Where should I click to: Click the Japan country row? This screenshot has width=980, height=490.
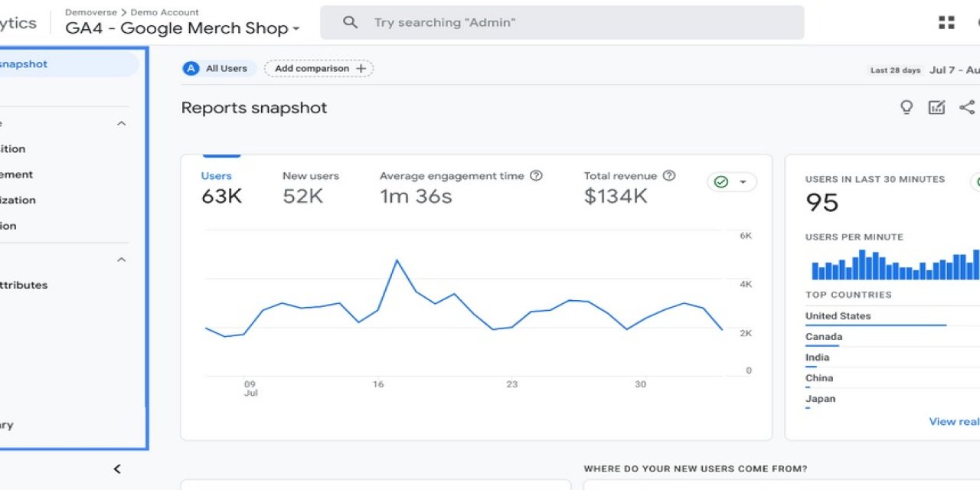coord(892,400)
